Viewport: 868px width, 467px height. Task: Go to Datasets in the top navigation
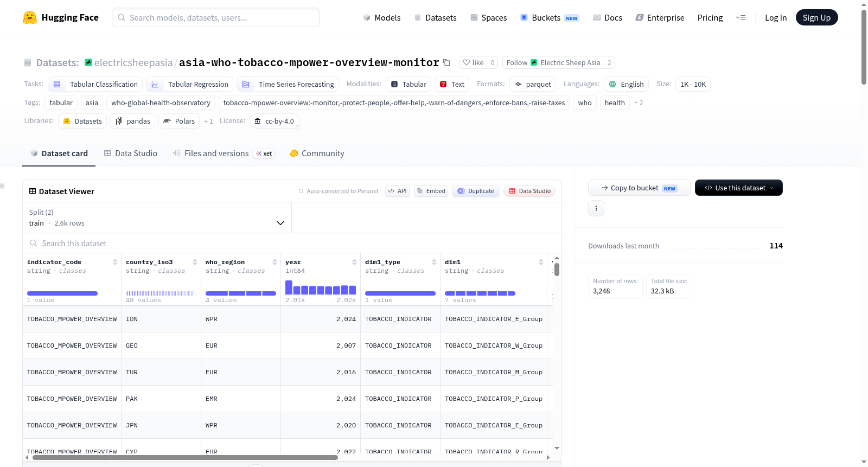(436, 17)
